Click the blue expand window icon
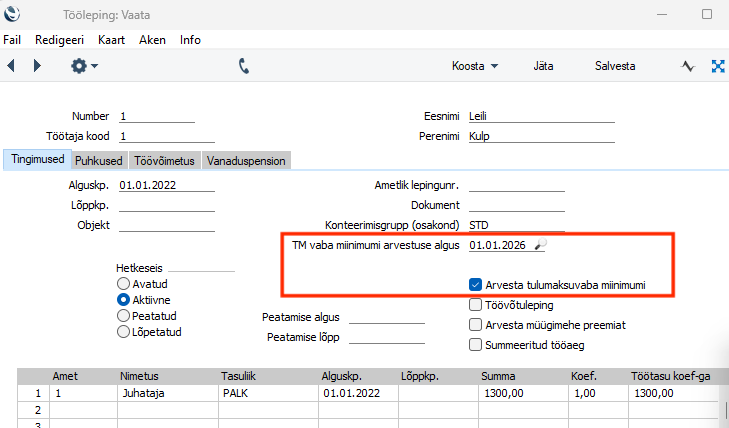 coord(717,66)
